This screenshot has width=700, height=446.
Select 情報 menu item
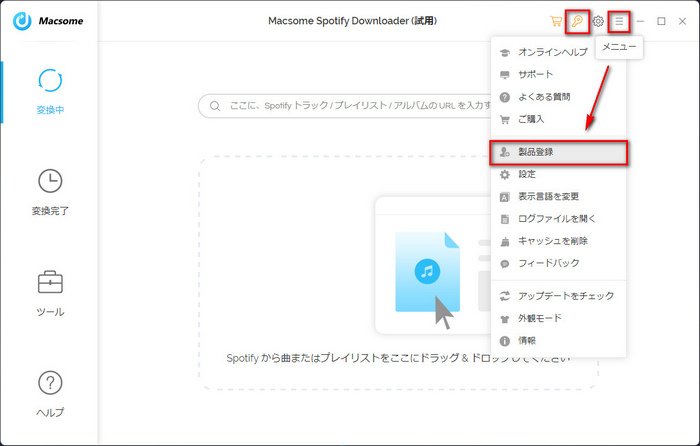pos(558,341)
